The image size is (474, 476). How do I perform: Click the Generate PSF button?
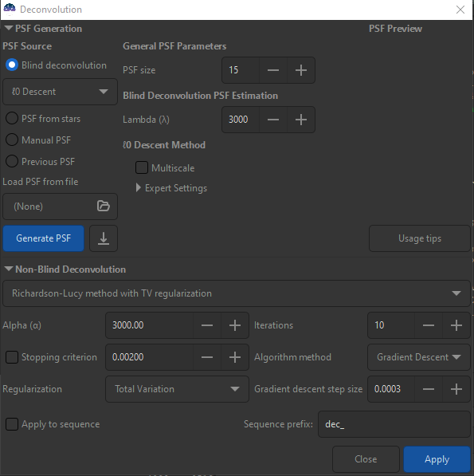(x=43, y=238)
